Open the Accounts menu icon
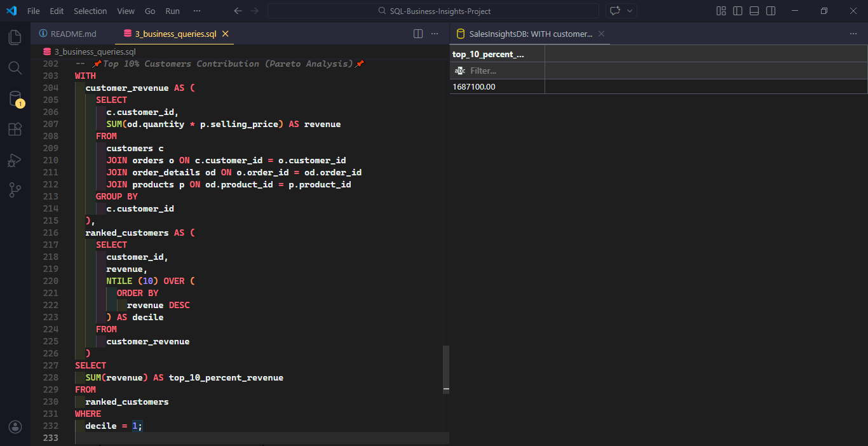 click(x=15, y=427)
